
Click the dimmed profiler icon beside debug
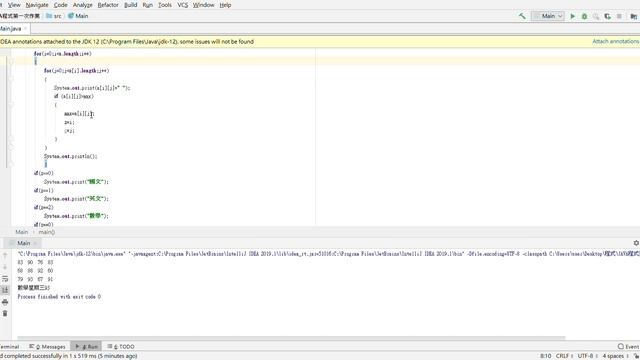tap(596, 16)
